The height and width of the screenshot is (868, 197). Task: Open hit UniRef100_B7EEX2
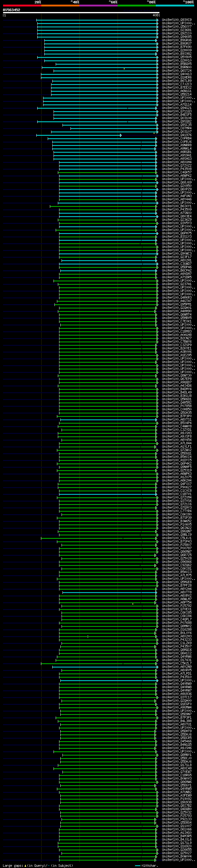point(177,88)
